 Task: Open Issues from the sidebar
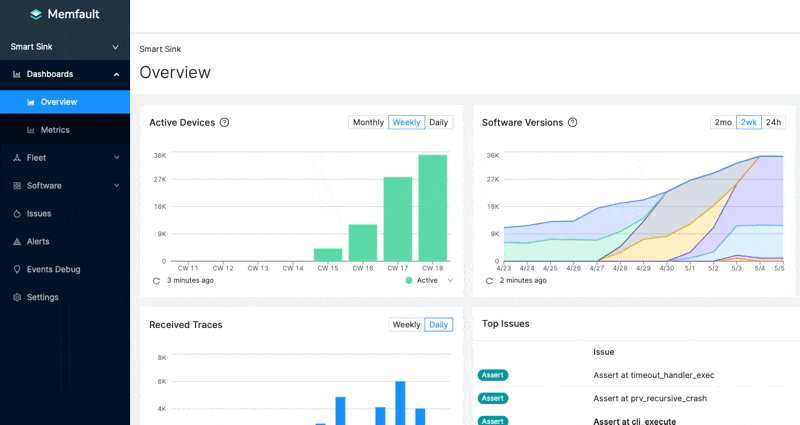pyautogui.click(x=38, y=214)
